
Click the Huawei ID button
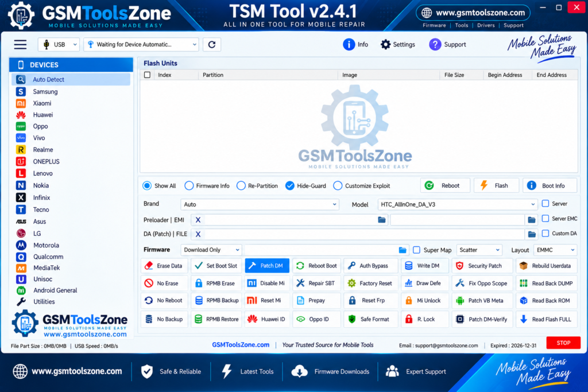pyautogui.click(x=267, y=319)
